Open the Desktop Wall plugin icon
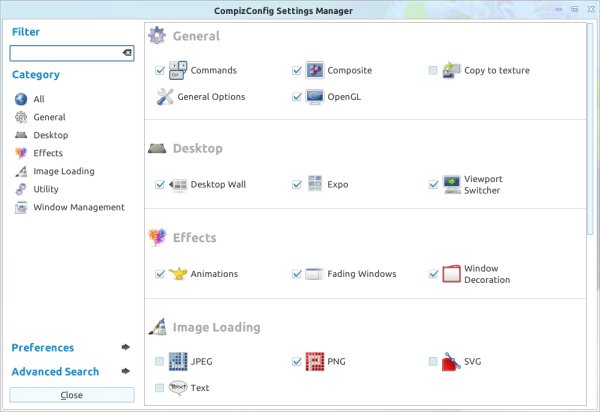 tap(178, 184)
